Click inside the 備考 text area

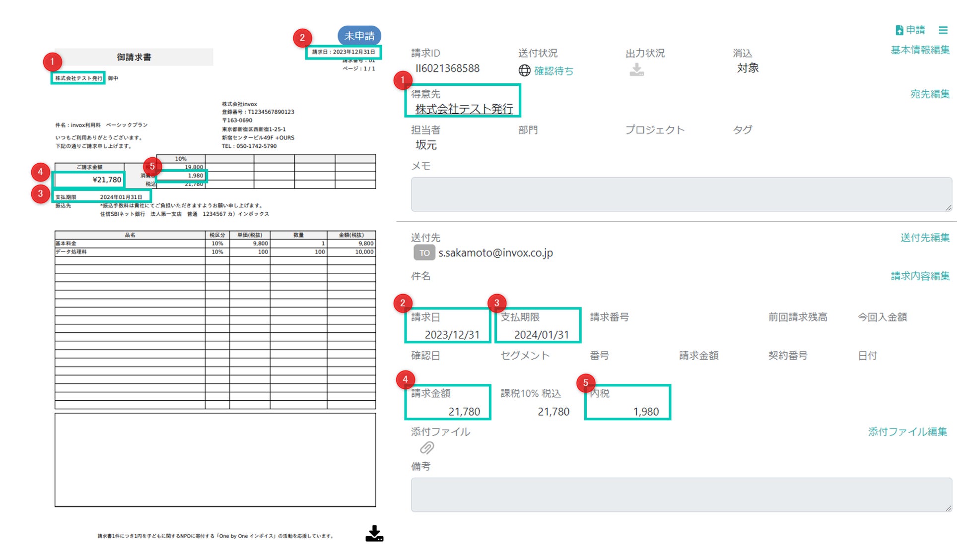pos(681,495)
